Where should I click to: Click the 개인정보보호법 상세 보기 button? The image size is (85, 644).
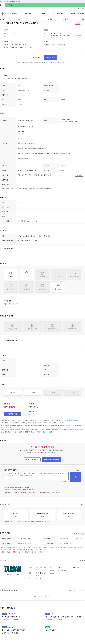point(32,460)
